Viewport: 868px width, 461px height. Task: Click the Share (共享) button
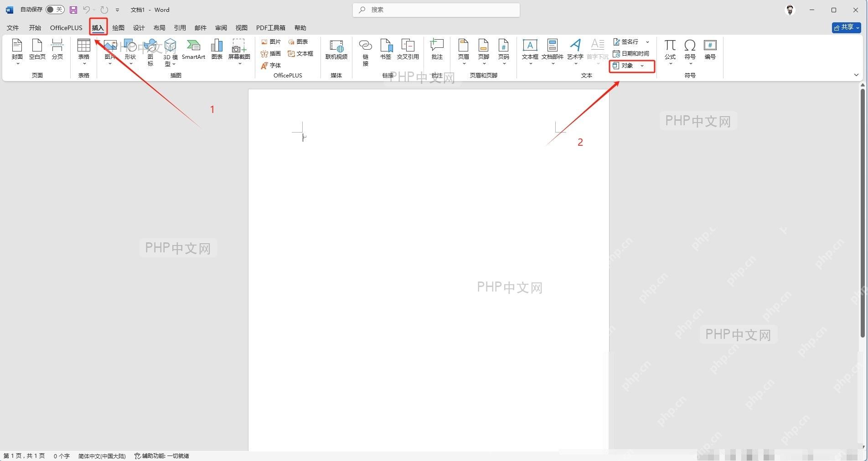click(x=847, y=27)
